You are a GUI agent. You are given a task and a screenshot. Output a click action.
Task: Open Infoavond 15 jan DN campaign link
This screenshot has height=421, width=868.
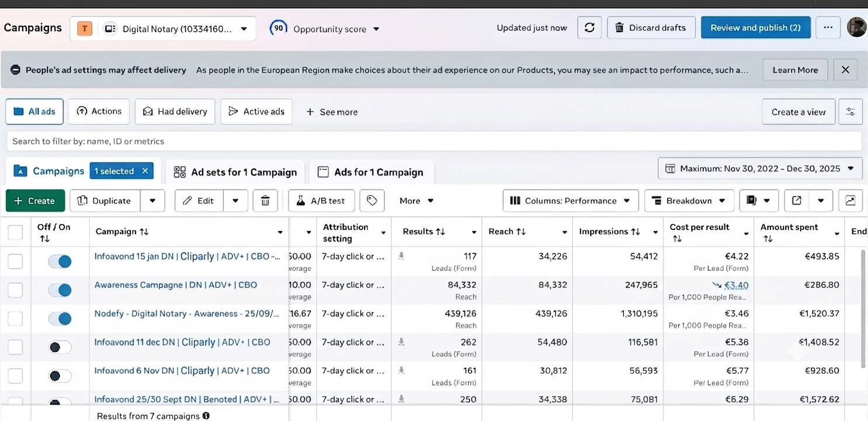(x=188, y=256)
